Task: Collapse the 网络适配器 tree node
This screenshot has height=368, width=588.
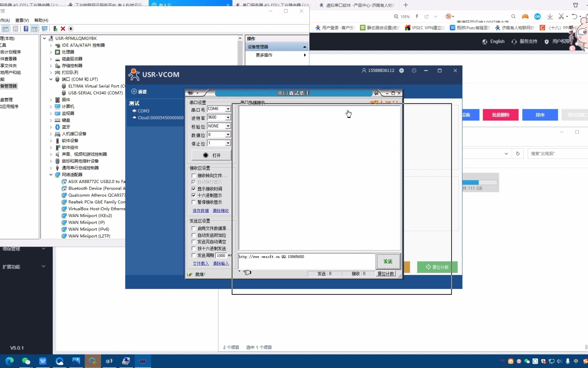Action: (x=51, y=175)
